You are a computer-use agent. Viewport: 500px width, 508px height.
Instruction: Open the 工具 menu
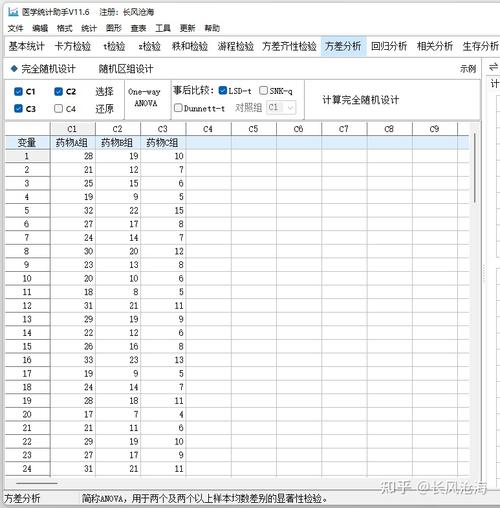[163, 28]
